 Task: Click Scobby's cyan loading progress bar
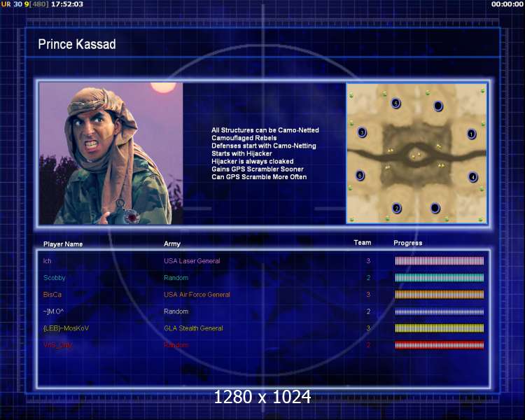click(440, 278)
